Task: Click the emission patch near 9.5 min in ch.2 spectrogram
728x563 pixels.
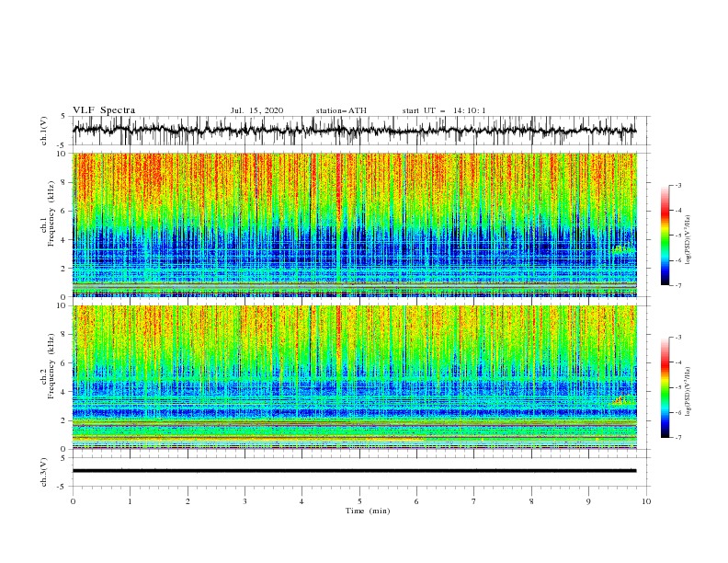Action: pos(622,399)
